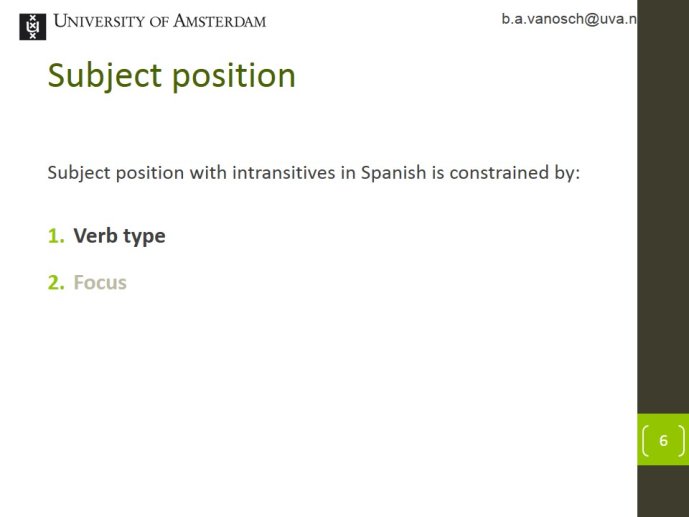Click the green list number 2.
The image size is (689, 517).
(x=56, y=282)
